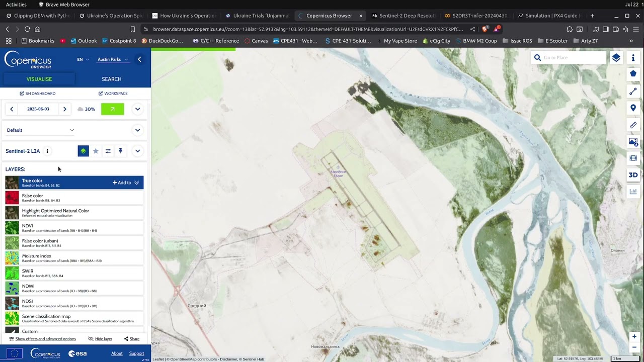Screen dimensions: 644x362
Task: Select the date field 2025-06-03
Action: point(38,109)
